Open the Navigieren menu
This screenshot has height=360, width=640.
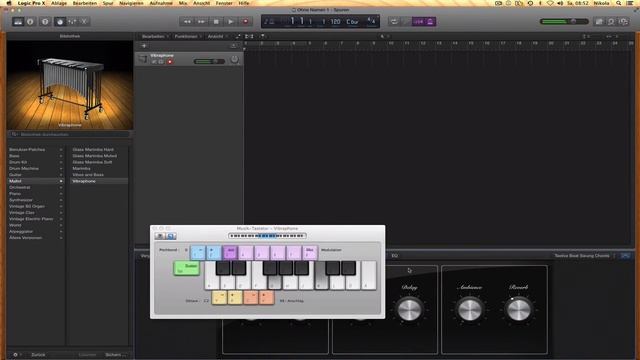coord(131,3)
